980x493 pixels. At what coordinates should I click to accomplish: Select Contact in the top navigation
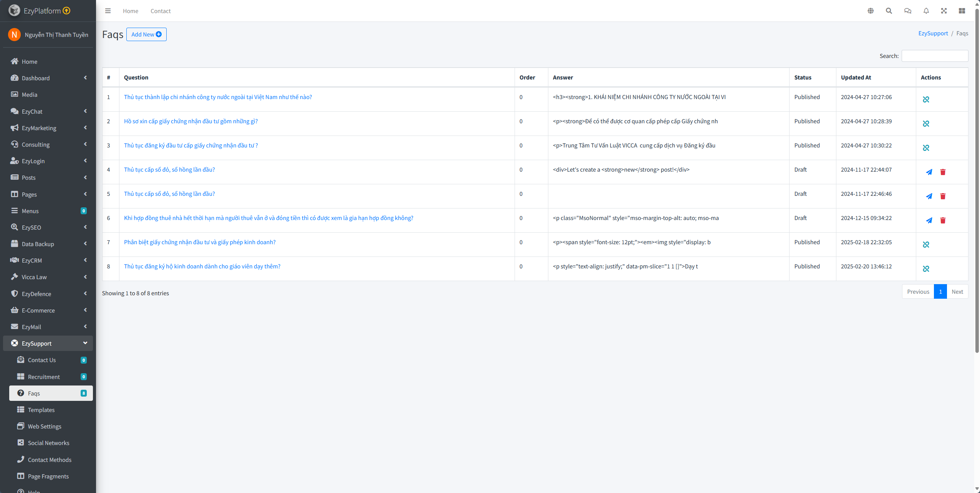click(161, 11)
